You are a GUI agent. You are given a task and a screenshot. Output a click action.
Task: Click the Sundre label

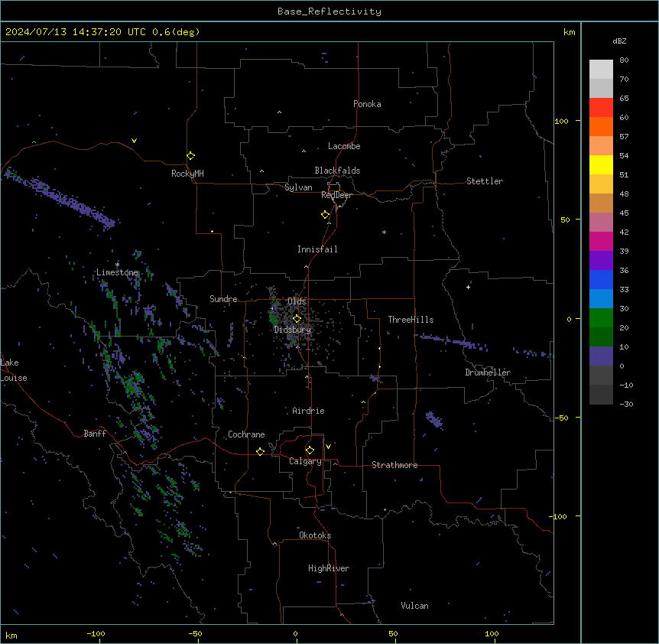[223, 299]
